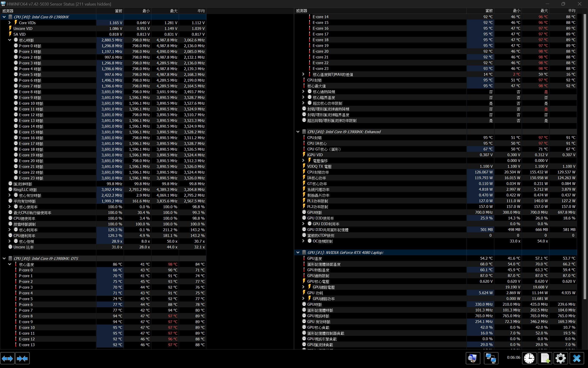Select the 圖形記憶體控制器負載 row

(x=436, y=333)
